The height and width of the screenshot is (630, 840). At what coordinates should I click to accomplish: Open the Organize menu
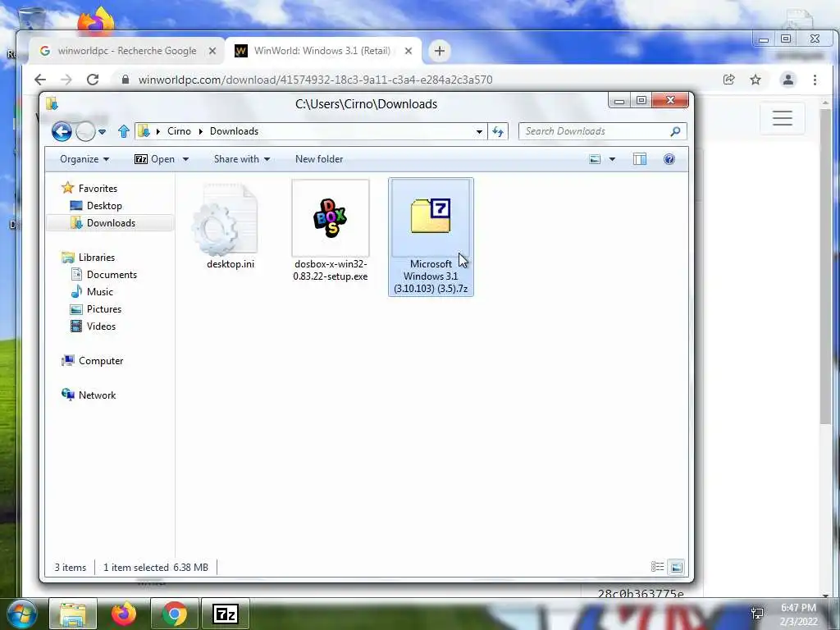(x=84, y=159)
